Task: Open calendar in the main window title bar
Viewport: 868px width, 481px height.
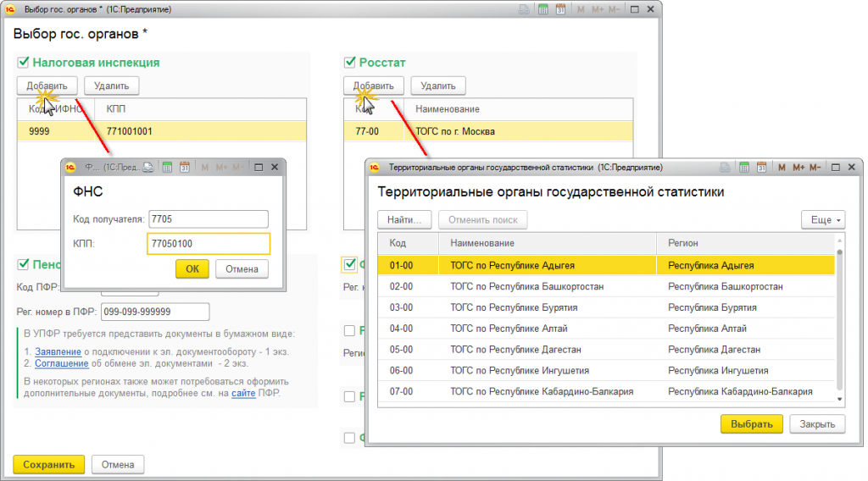Action: [560, 9]
